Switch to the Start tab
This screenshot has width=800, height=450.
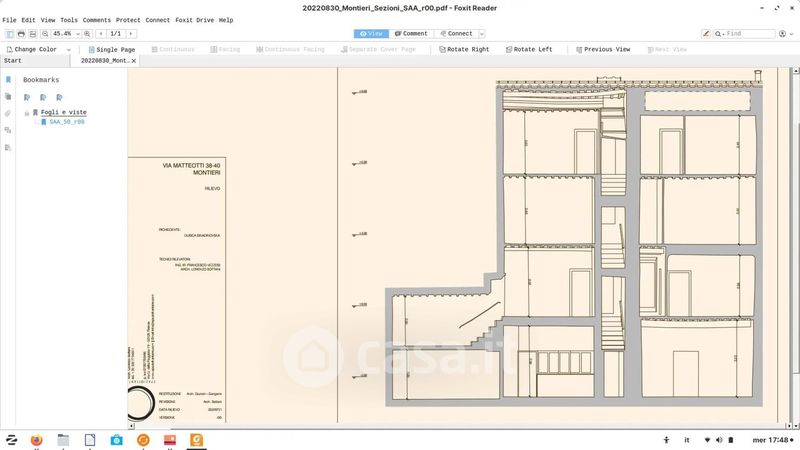12,61
